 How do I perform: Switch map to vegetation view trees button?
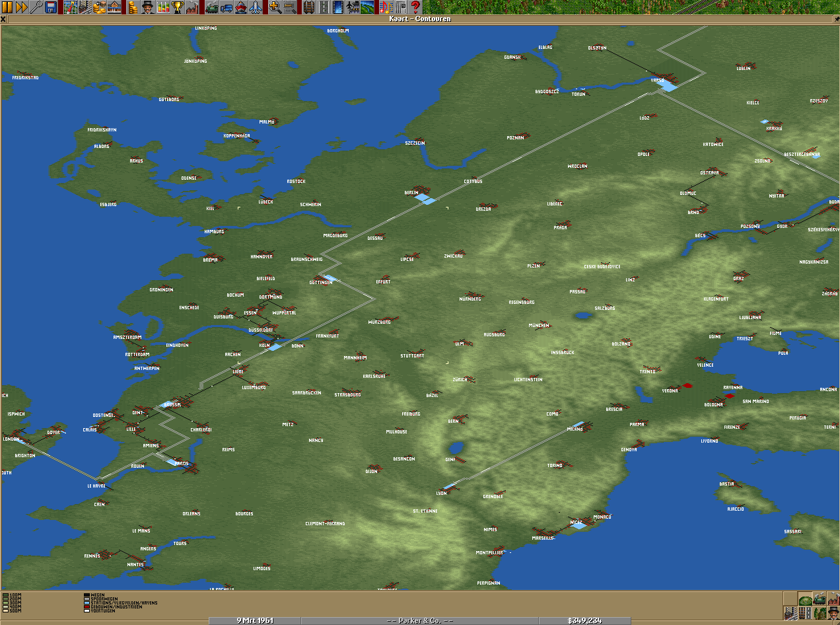click(820, 613)
